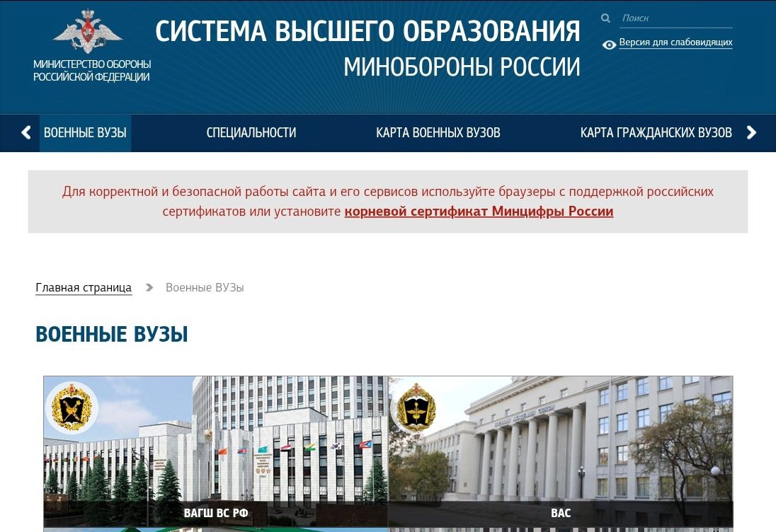Image resolution: width=776 pixels, height=532 pixels.
Task: Open the ВОЕННЫЕ ВУЗЫ menu tab
Action: (x=85, y=133)
